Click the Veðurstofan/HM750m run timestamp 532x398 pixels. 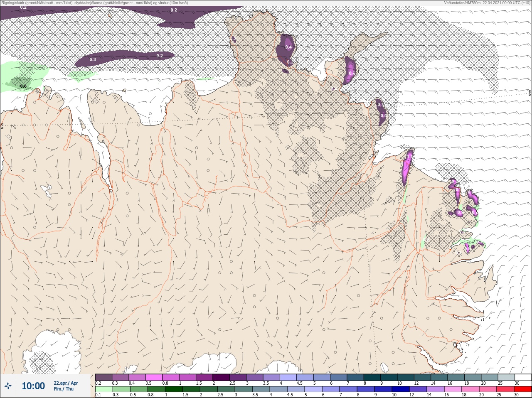point(487,2)
